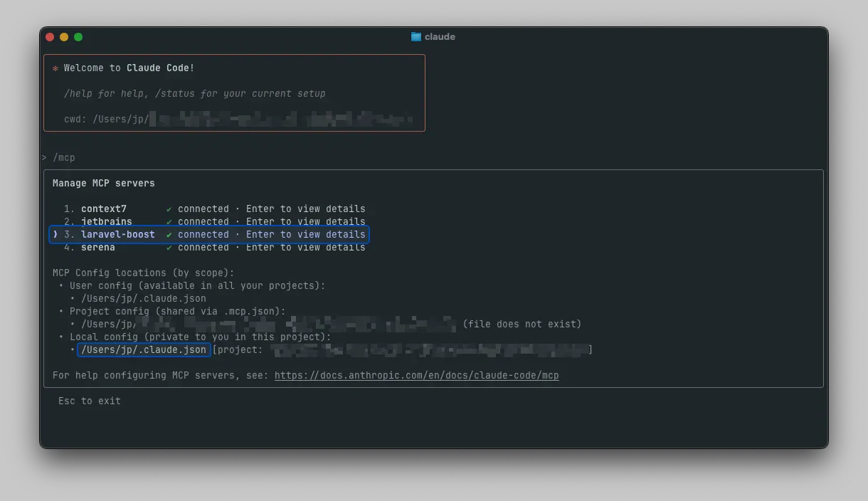Click the Manage MCP servers heading
868x501 pixels.
tap(104, 183)
